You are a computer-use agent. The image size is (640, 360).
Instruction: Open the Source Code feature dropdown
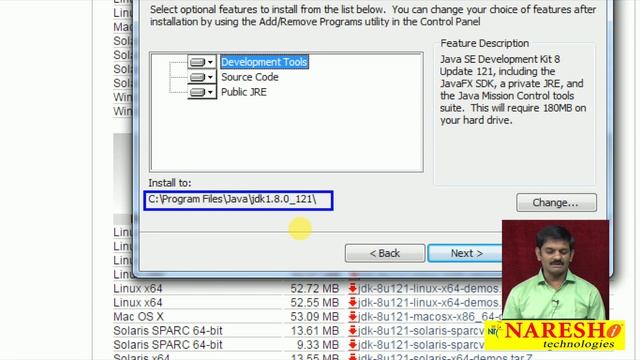[202, 77]
